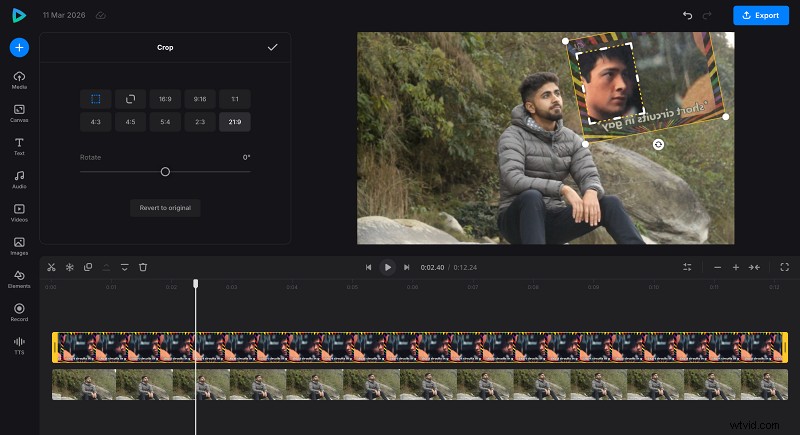This screenshot has width=800, height=435.
Task: Click the Rotate slider handle
Action: [165, 172]
